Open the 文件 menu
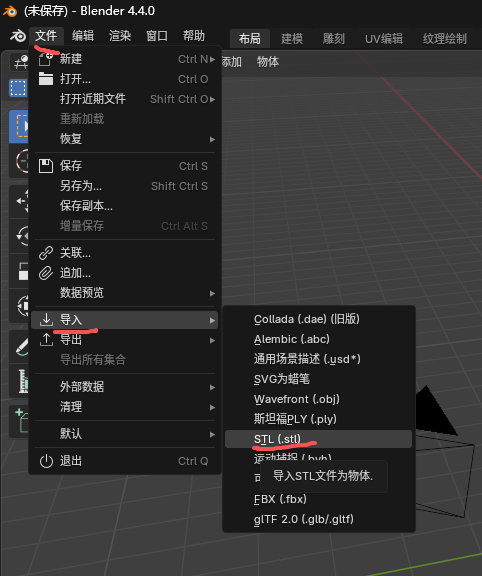 46,36
